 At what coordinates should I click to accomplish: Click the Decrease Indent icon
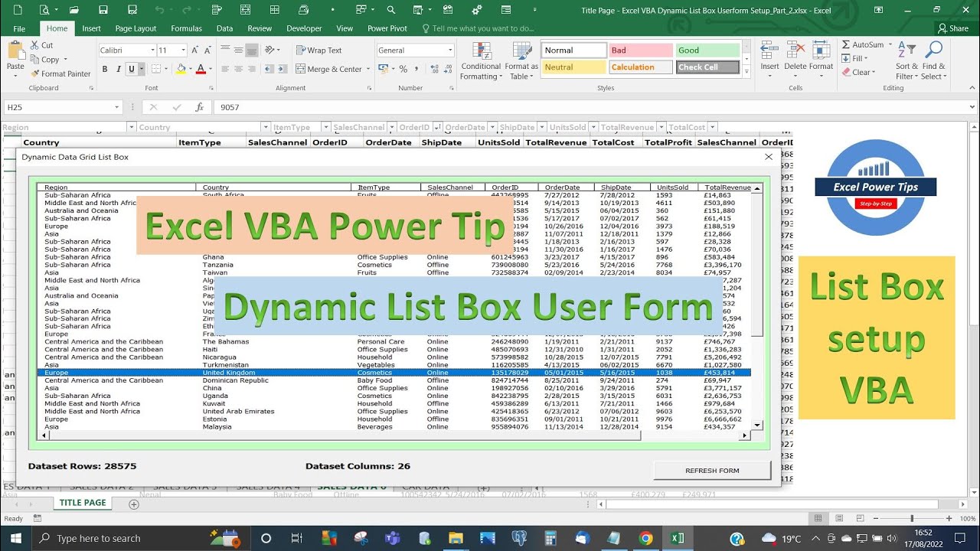tap(268, 69)
